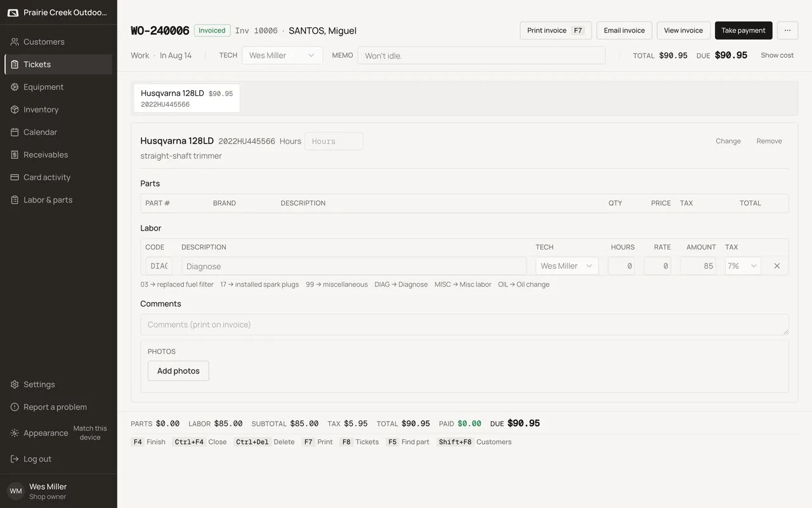Click Add photos button
This screenshot has height=508, width=812.
click(178, 371)
